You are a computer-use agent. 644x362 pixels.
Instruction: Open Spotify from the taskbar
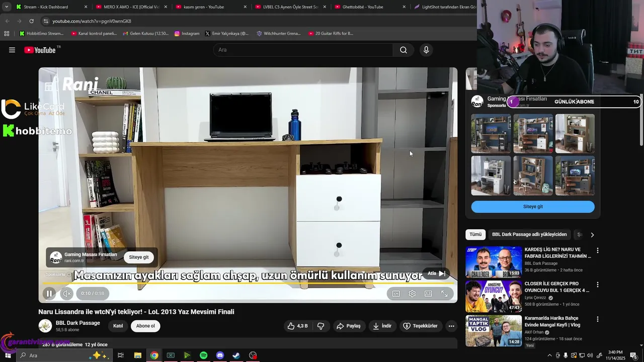(x=203, y=355)
